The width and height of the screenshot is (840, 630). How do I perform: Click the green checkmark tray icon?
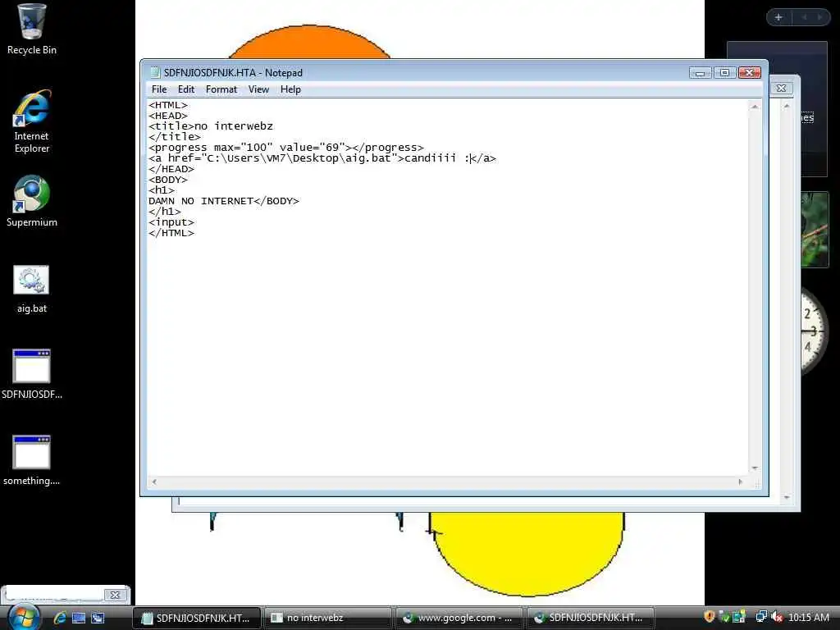coord(724,617)
